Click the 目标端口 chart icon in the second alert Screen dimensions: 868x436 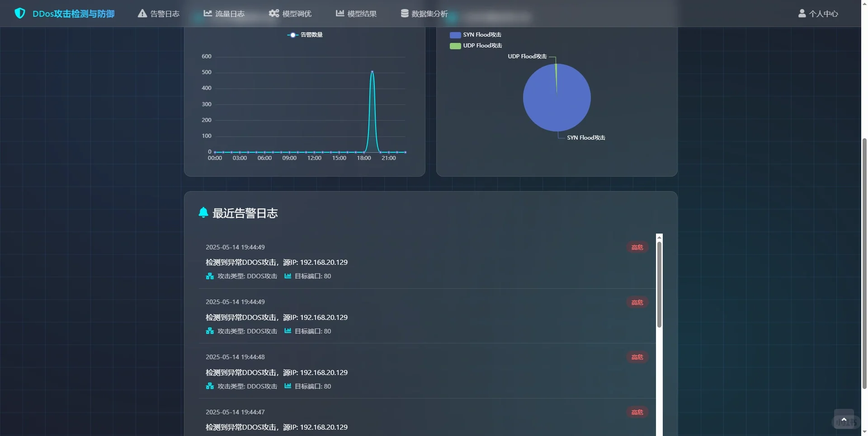(288, 331)
